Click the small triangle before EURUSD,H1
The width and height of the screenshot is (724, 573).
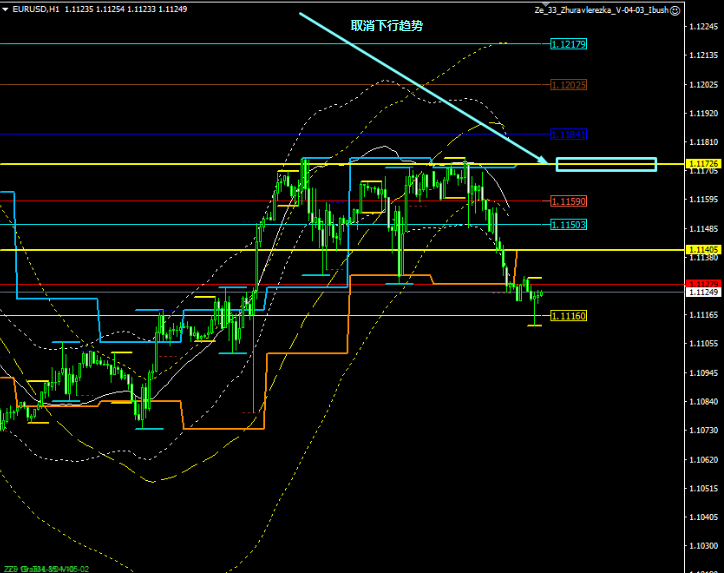click(5, 10)
